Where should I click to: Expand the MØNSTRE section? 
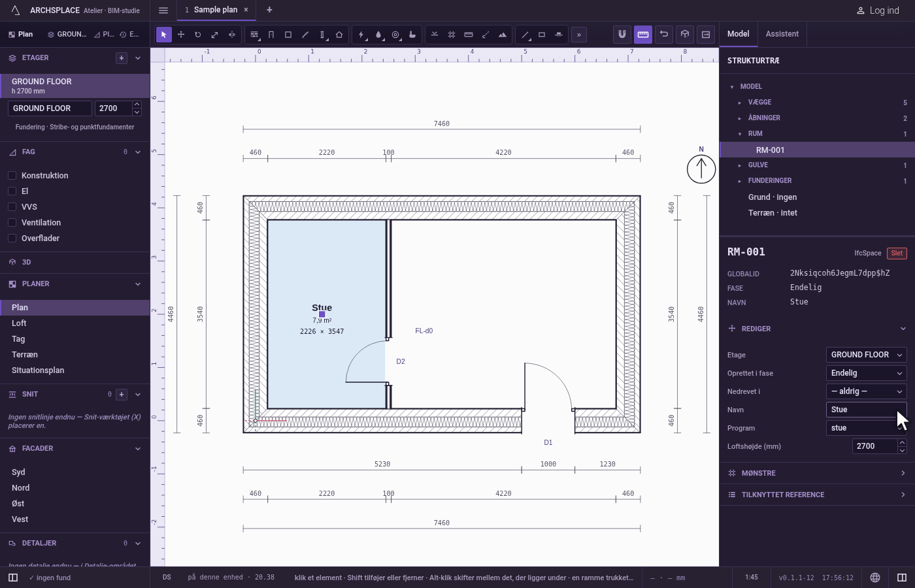817,473
